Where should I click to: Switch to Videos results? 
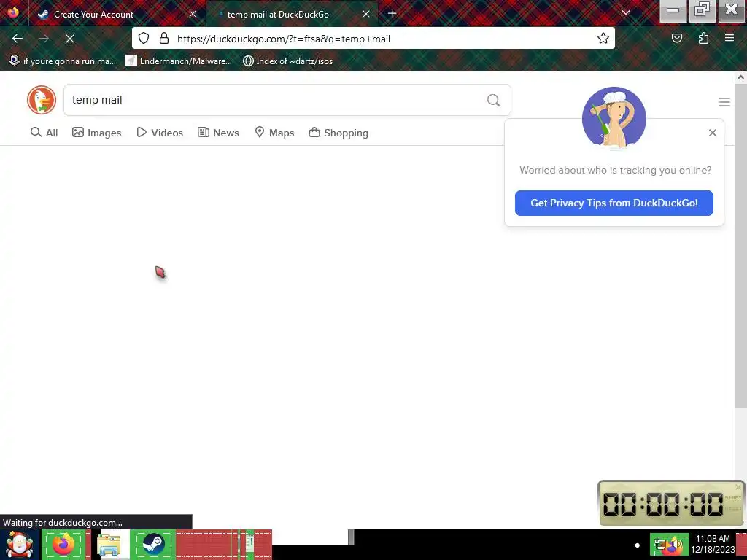(160, 133)
